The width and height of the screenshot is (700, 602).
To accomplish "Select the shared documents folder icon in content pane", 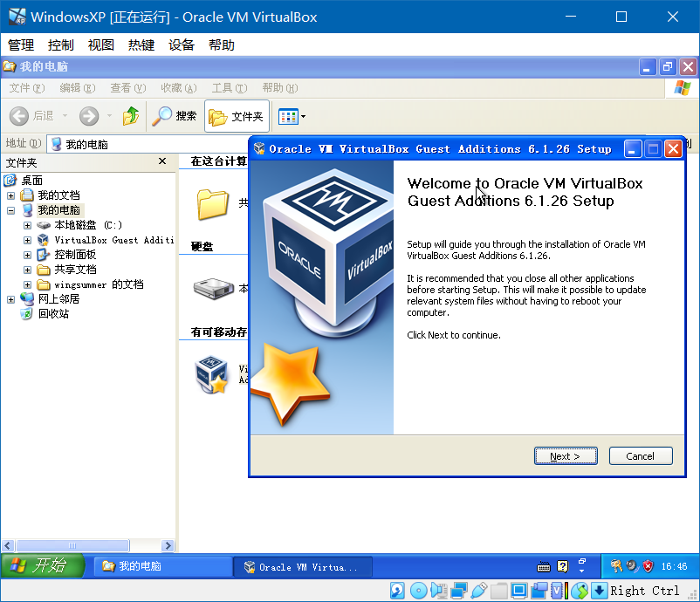I will (212, 204).
